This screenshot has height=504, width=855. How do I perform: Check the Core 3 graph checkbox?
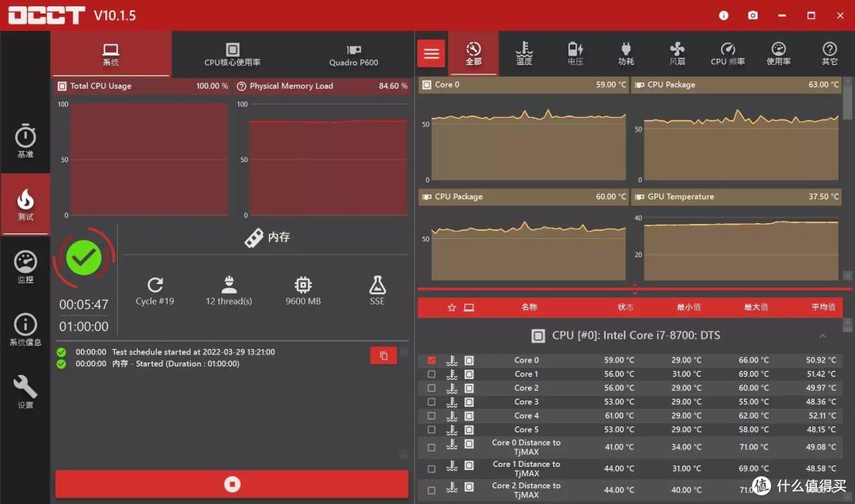431,402
